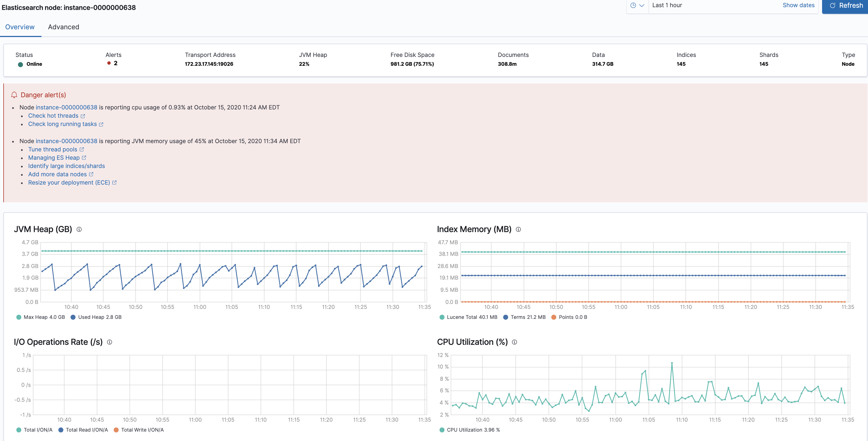Toggle the Total Write I/O legend swatch

click(x=116, y=430)
